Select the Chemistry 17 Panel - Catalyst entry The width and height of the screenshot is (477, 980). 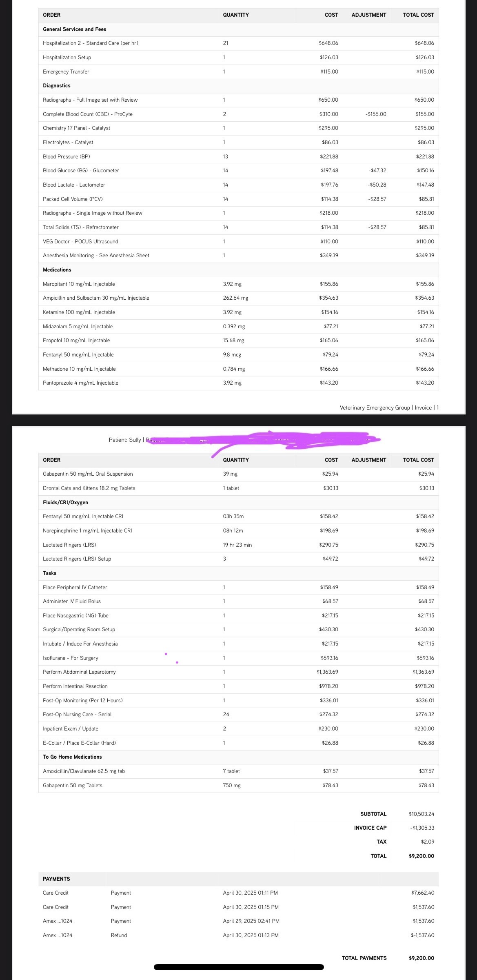pos(76,128)
